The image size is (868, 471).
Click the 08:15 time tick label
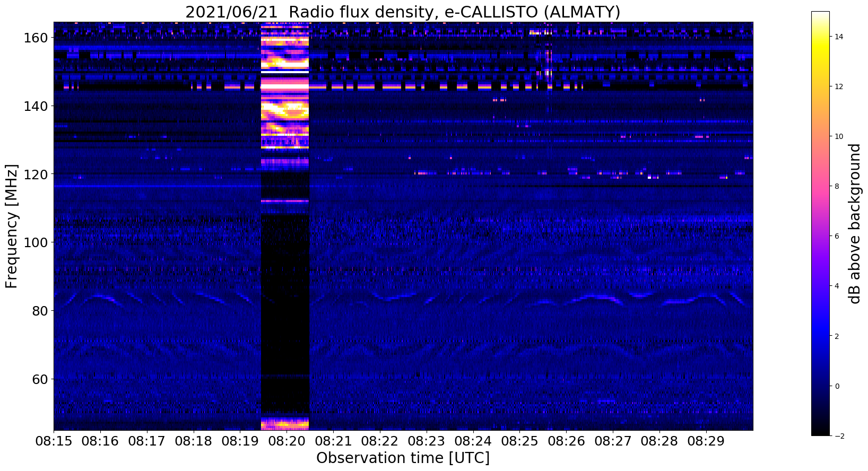click(x=54, y=441)
